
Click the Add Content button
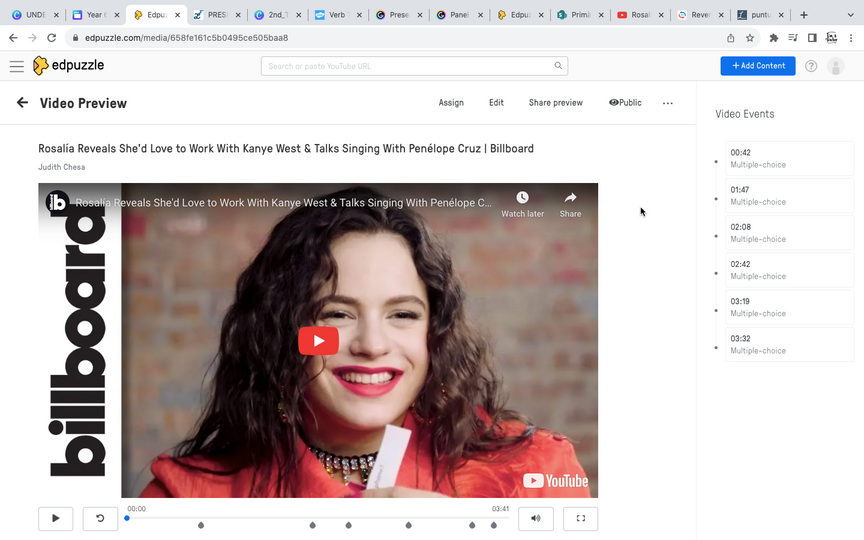[758, 66]
